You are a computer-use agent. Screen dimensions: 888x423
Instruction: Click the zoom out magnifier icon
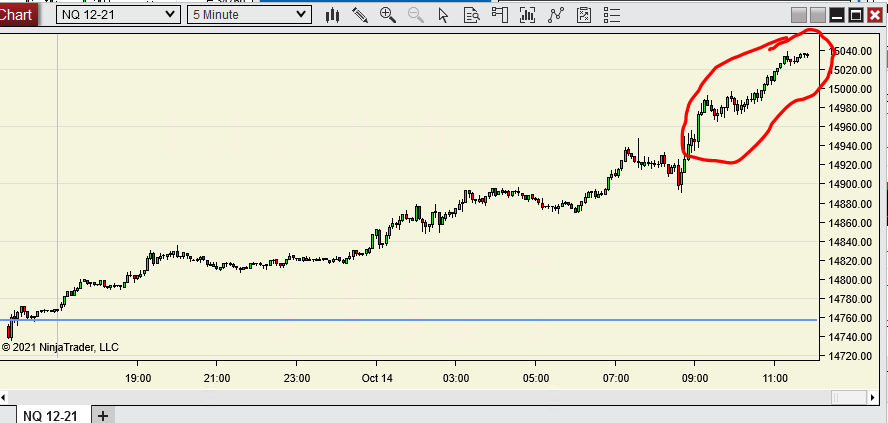click(416, 15)
